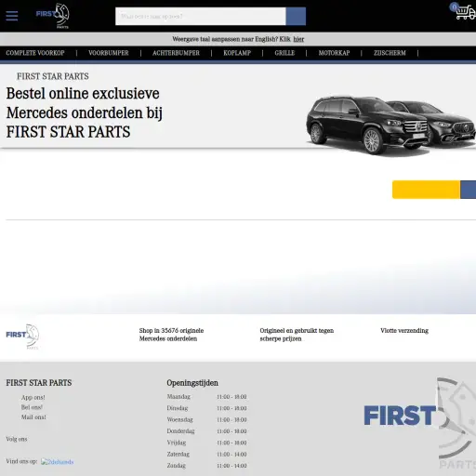The width and height of the screenshot is (476, 476).
Task: Open the Voorbumper category
Action: click(109, 53)
